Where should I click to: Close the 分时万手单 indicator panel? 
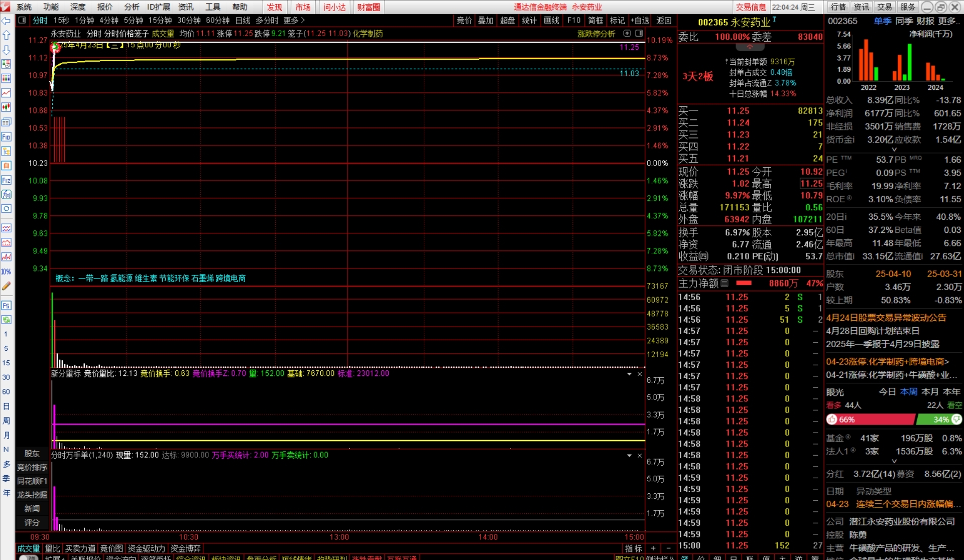point(640,456)
